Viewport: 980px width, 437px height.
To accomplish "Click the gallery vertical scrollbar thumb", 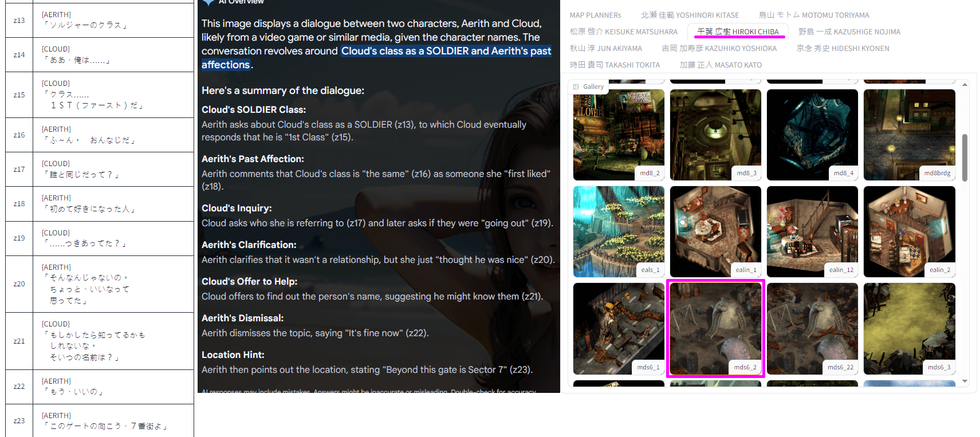I will tap(965, 158).
